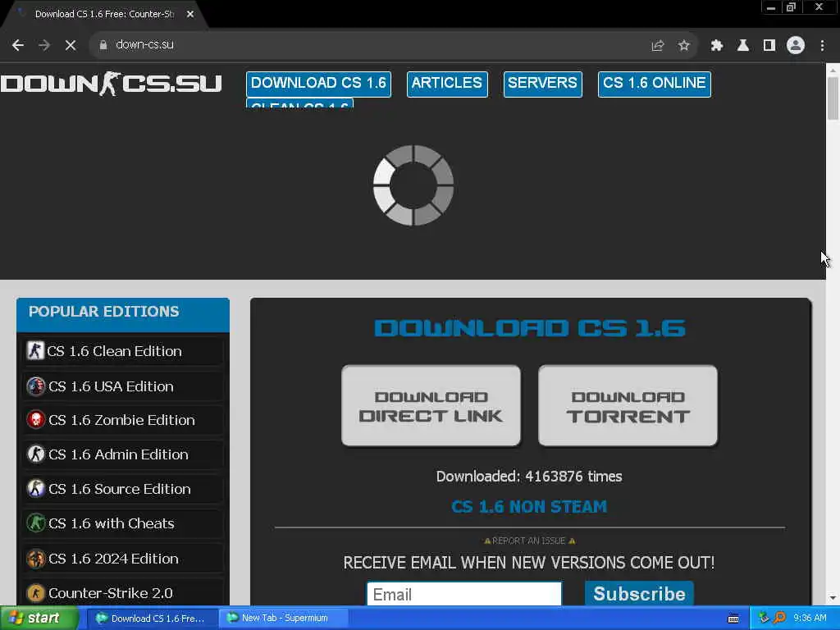Open the DOWNLOAD CS 1.6 nav item

pyautogui.click(x=318, y=84)
